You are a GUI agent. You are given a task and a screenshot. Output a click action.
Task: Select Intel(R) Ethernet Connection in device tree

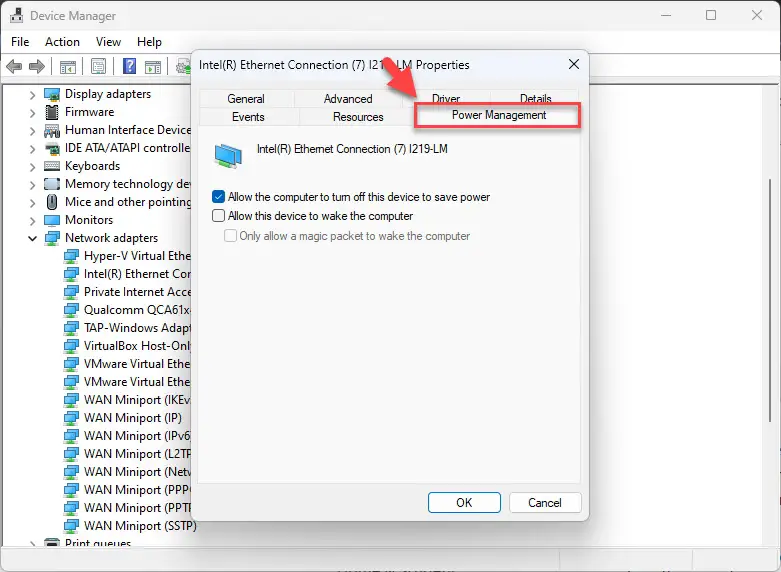137,274
